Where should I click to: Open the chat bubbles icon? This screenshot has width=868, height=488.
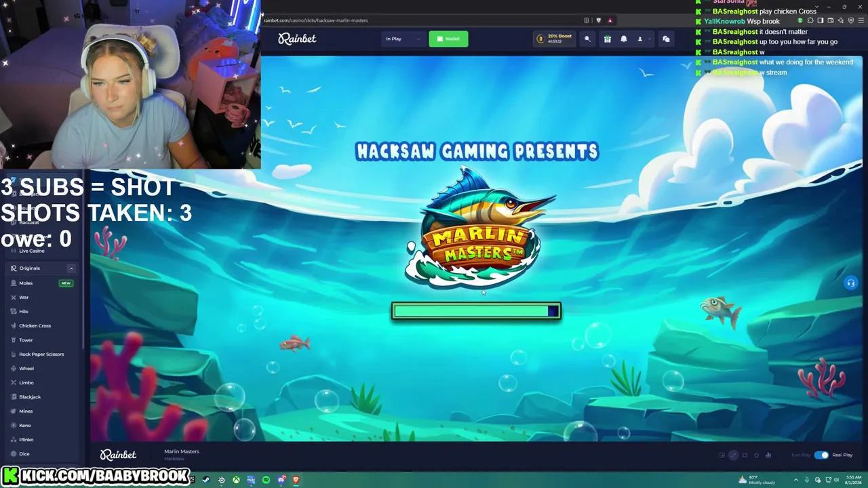click(x=666, y=39)
